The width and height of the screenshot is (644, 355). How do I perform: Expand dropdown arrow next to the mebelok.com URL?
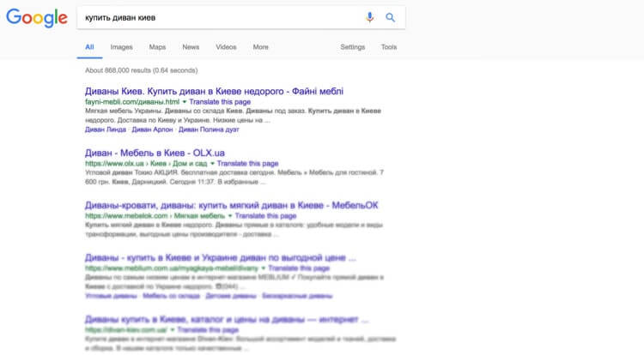(x=230, y=215)
